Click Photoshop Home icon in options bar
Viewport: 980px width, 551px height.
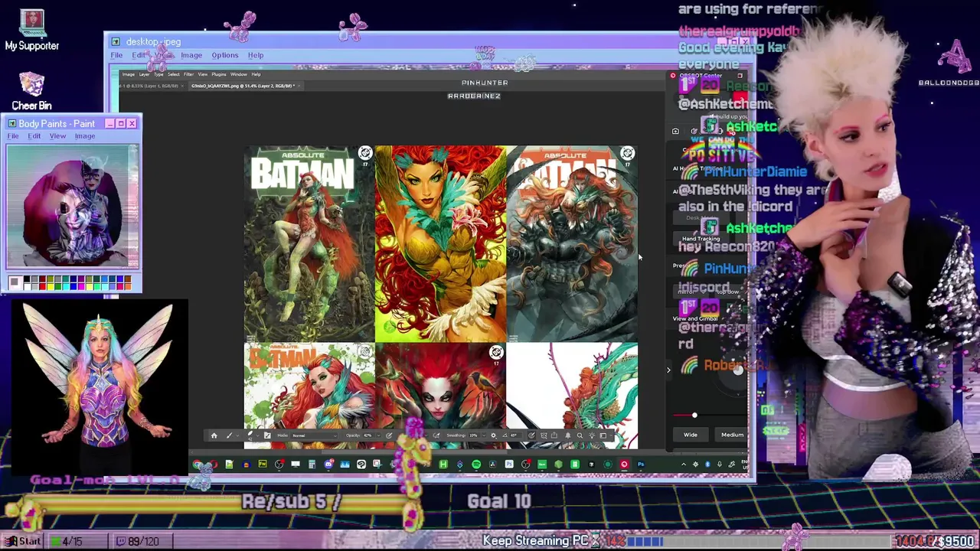(214, 435)
